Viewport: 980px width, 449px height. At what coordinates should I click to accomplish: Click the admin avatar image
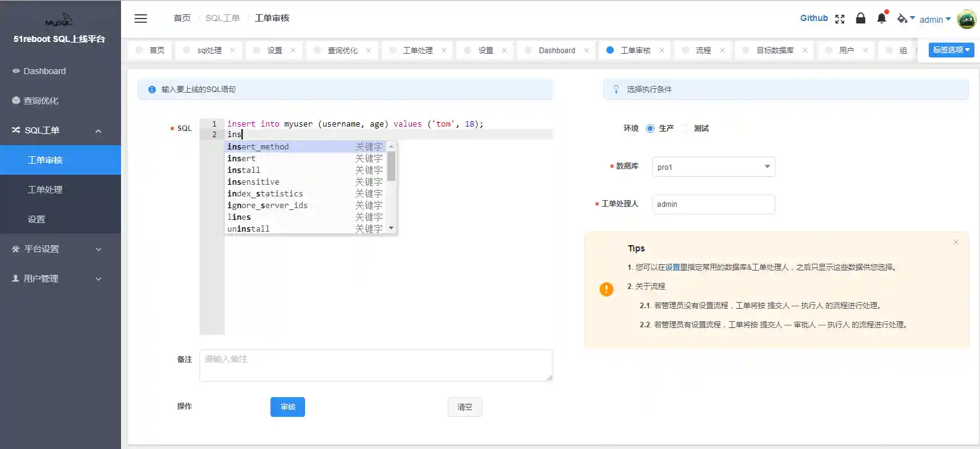point(966,19)
